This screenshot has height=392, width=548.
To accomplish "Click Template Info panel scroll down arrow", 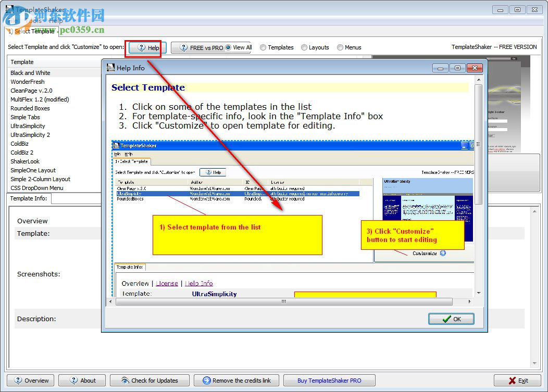I will click(x=534, y=363).
